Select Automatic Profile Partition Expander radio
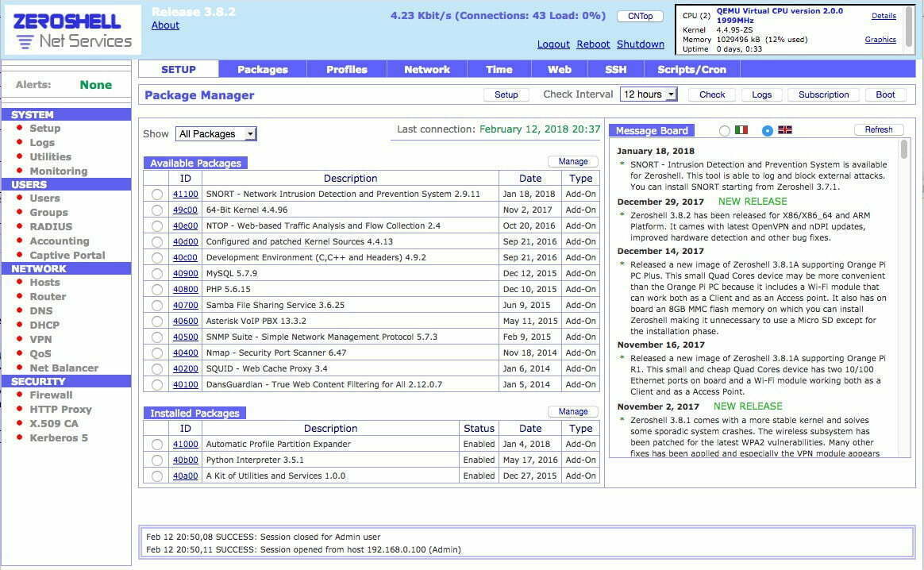924x570 pixels. coord(156,445)
